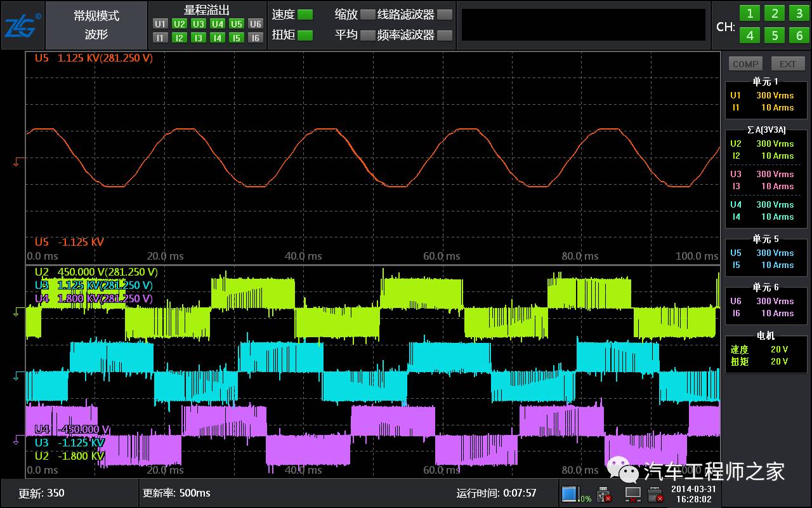
Task: Toggle the 扭矩 green indicator
Action: [x=305, y=36]
